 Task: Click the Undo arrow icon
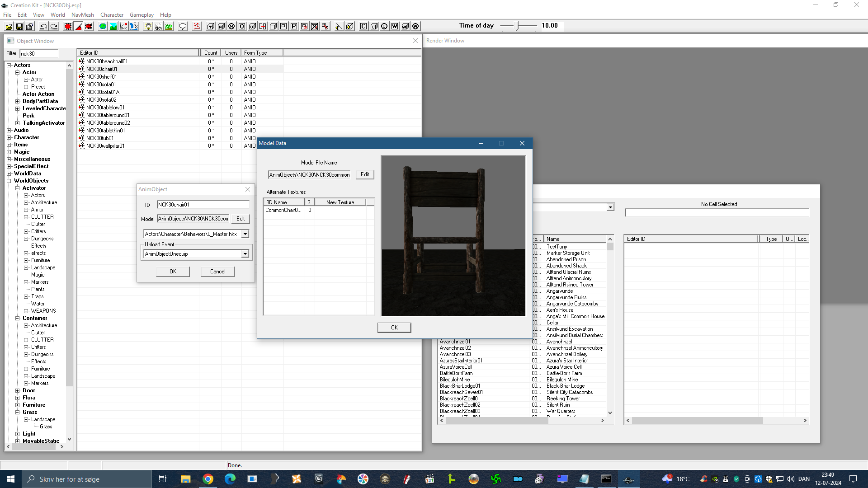point(43,26)
